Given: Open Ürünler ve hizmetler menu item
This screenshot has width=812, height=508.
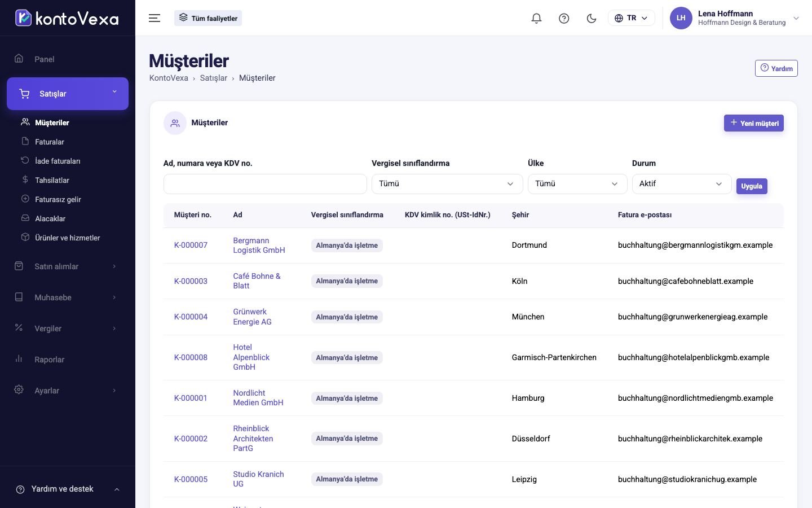Looking at the screenshot, I should click(x=67, y=238).
